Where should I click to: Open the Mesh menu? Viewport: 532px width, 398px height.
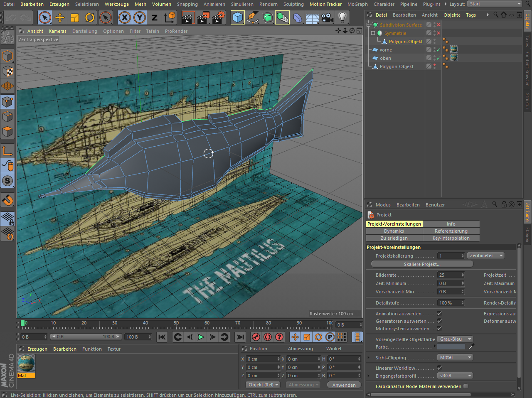click(x=140, y=4)
